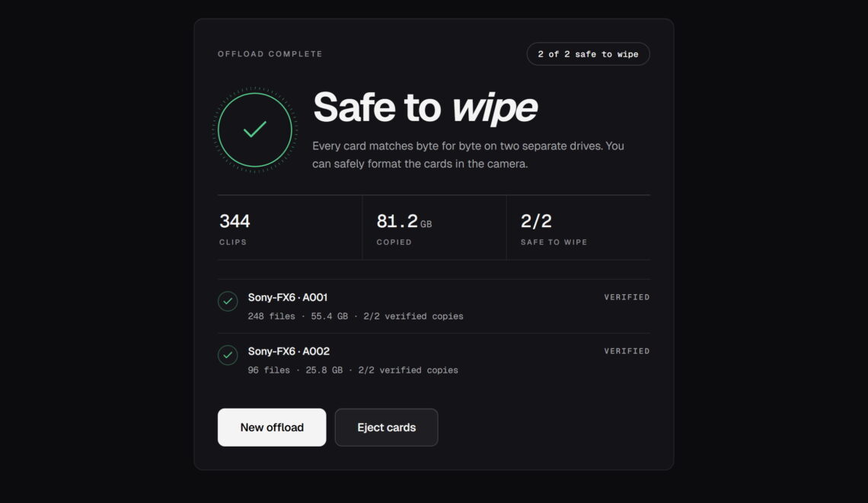Click the A001 details line showing 248 files
This screenshot has width=868, height=503.
coord(356,316)
